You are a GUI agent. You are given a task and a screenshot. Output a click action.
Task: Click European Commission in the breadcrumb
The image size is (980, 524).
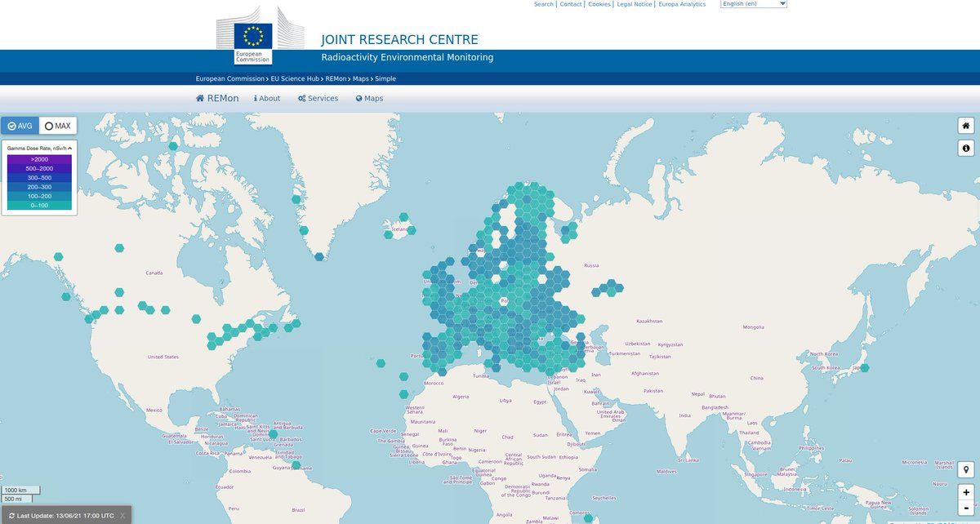click(230, 78)
